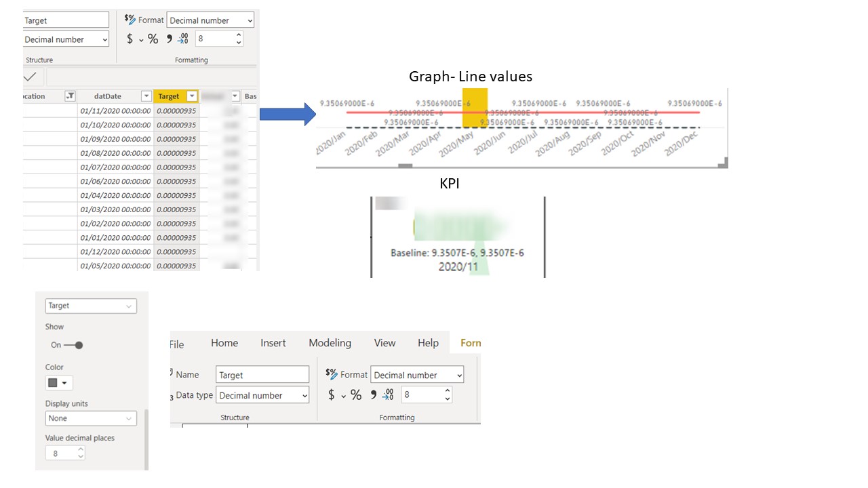Click the thousands separator comma icon above the data table
This screenshot has height=488, width=868.
(170, 39)
